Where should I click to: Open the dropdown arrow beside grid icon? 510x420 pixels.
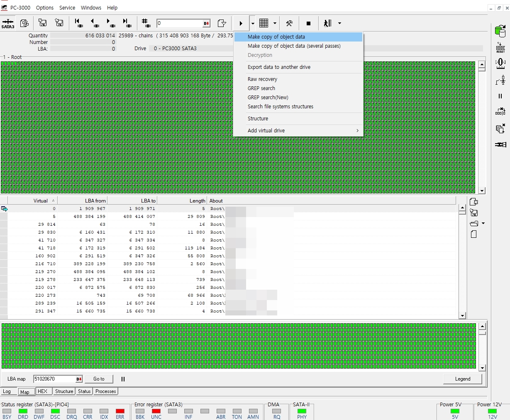point(275,24)
